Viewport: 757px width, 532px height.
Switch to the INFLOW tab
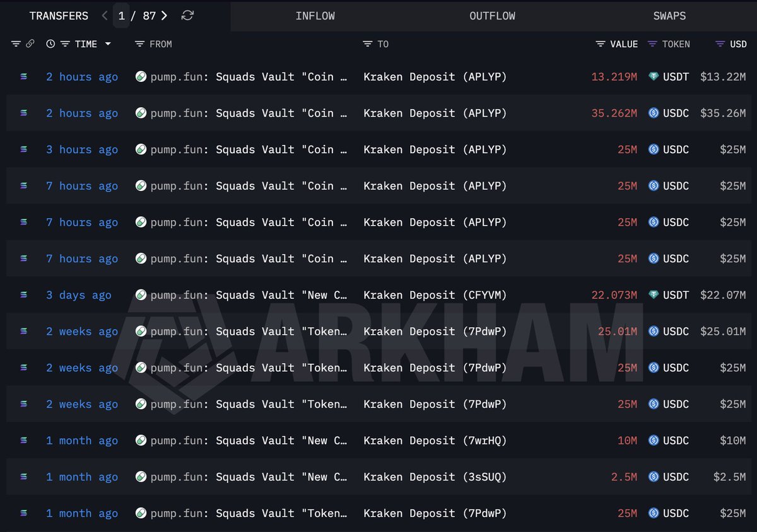(x=315, y=16)
